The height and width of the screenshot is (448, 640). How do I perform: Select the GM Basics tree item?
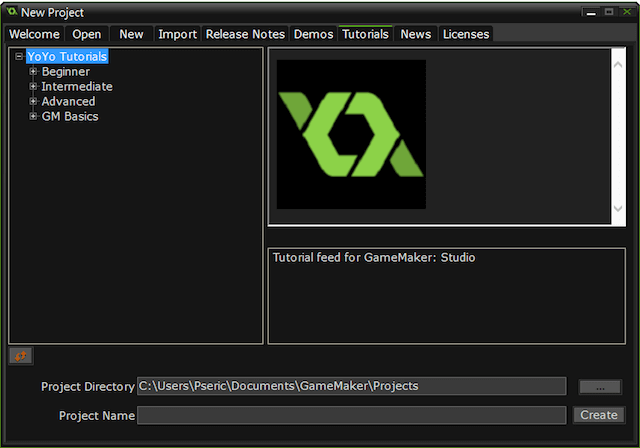pyautogui.click(x=70, y=116)
